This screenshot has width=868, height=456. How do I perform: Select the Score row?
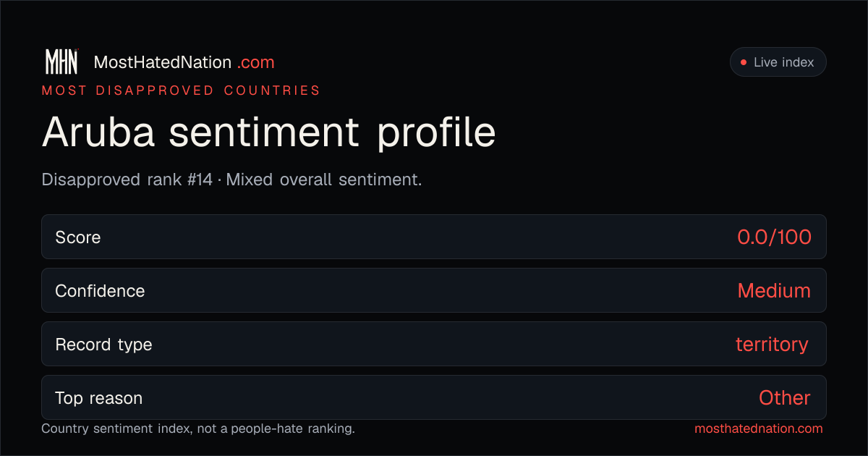pos(434,237)
